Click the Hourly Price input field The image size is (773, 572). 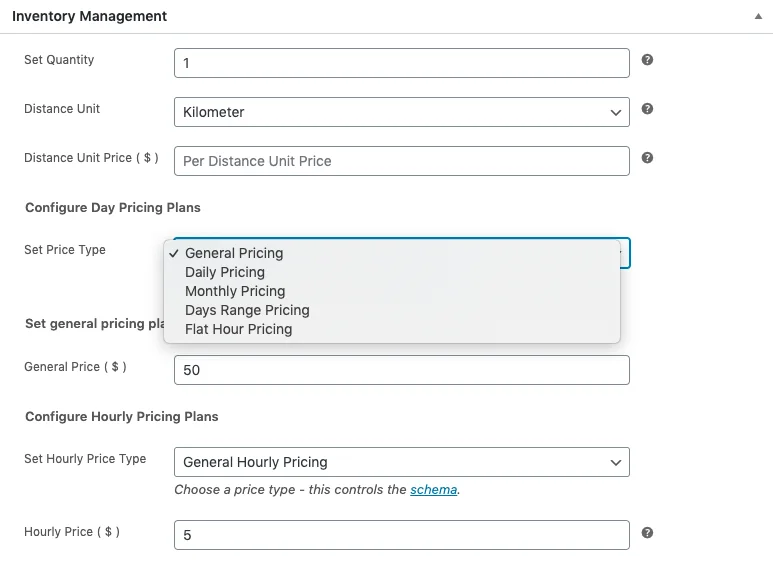coord(401,535)
